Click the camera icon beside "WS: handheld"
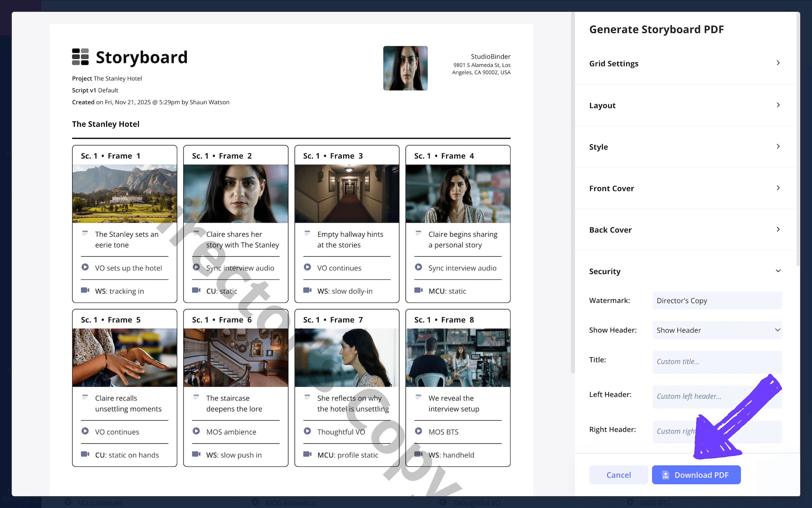The width and height of the screenshot is (812, 508). (x=418, y=455)
